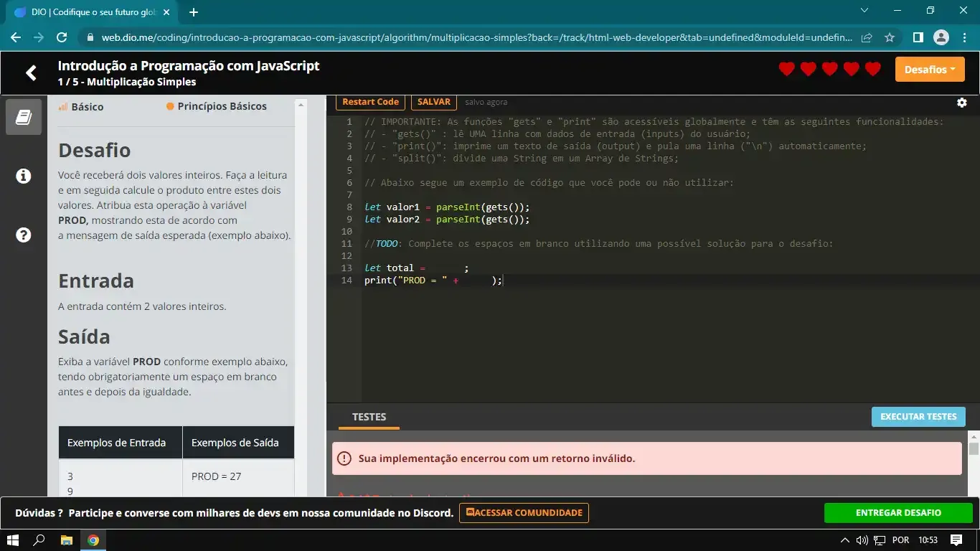Viewport: 980px width, 551px height.
Task: Open the Windows Start menu
Action: pos(13,540)
